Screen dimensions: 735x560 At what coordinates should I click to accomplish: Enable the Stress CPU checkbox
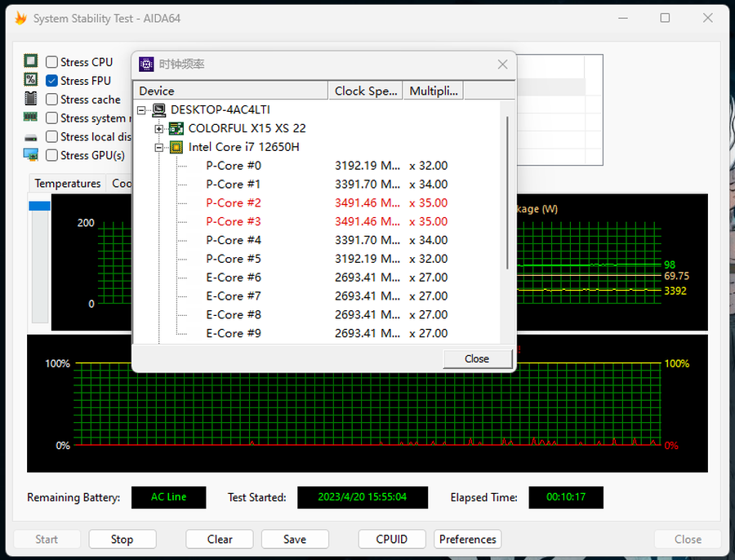tap(52, 62)
